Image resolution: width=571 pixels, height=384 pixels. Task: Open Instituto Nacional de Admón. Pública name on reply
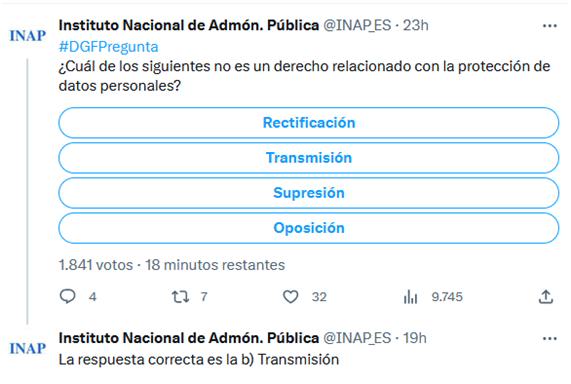point(189,338)
